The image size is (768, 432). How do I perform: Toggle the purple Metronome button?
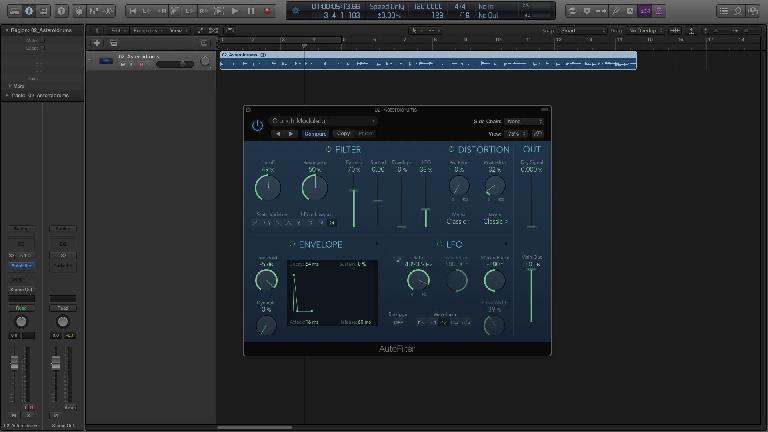(x=659, y=10)
